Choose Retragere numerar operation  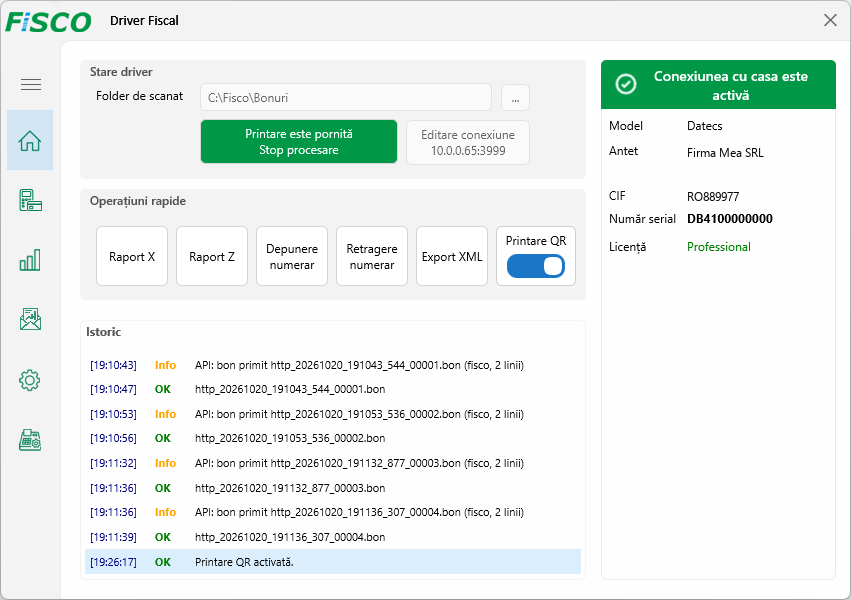(372, 256)
